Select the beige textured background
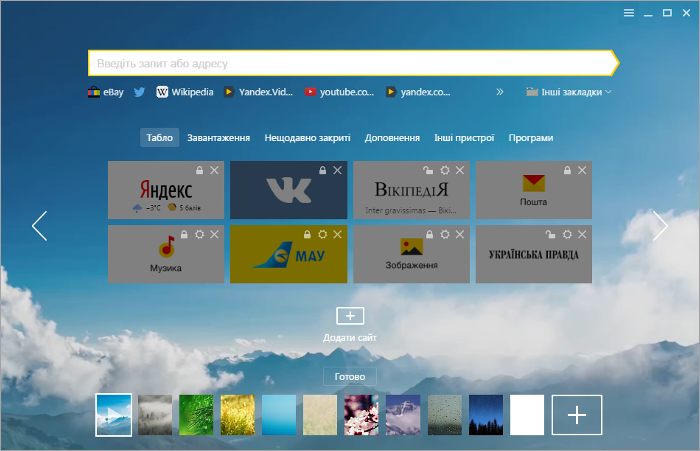Viewport: 700px width, 451px height. point(320,415)
